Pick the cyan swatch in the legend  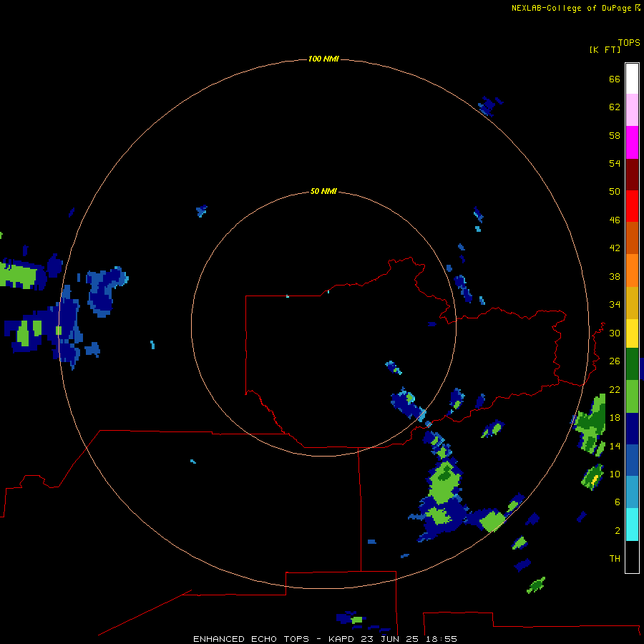point(632,525)
